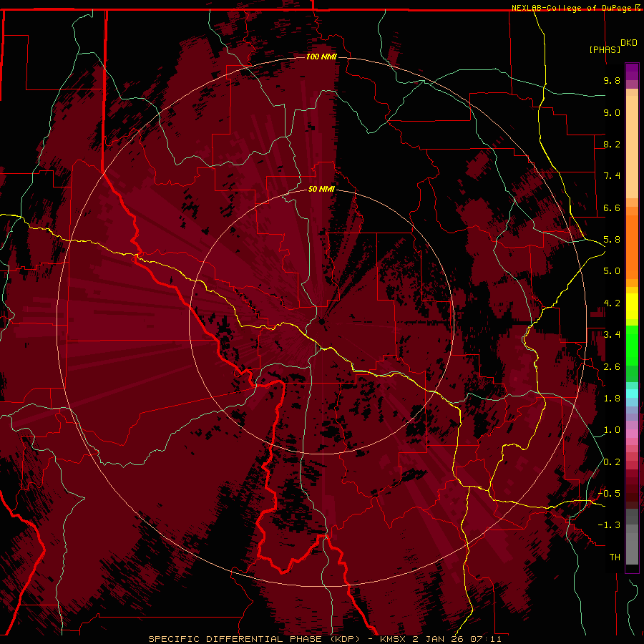
Task: Click the orange segment of the color bar
Action: point(632,246)
